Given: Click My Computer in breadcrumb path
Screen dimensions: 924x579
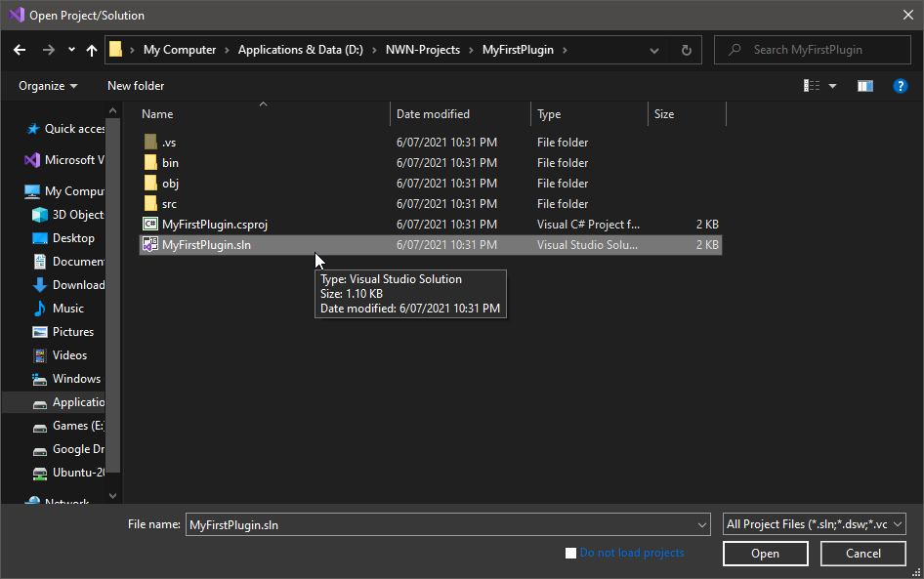Looking at the screenshot, I should (x=180, y=50).
